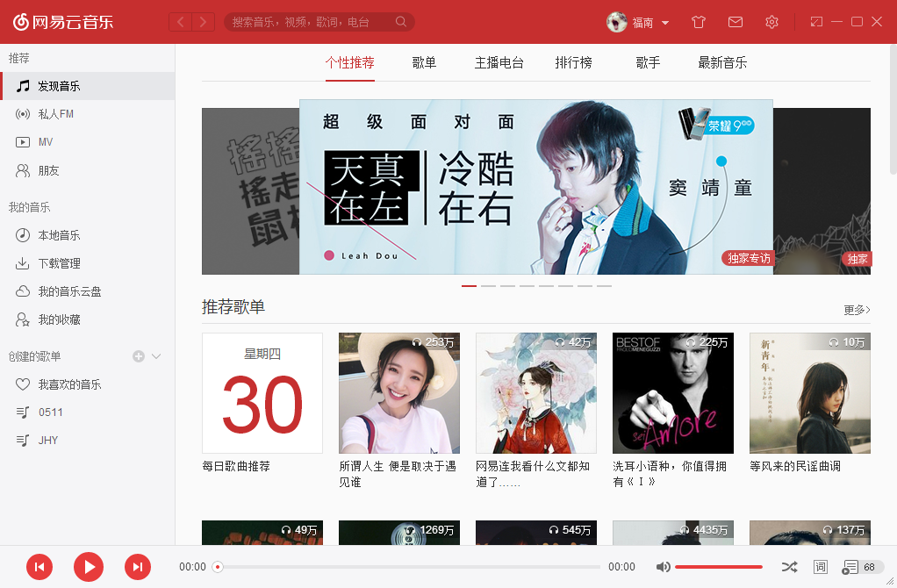Open the settings gear icon

coord(771,22)
